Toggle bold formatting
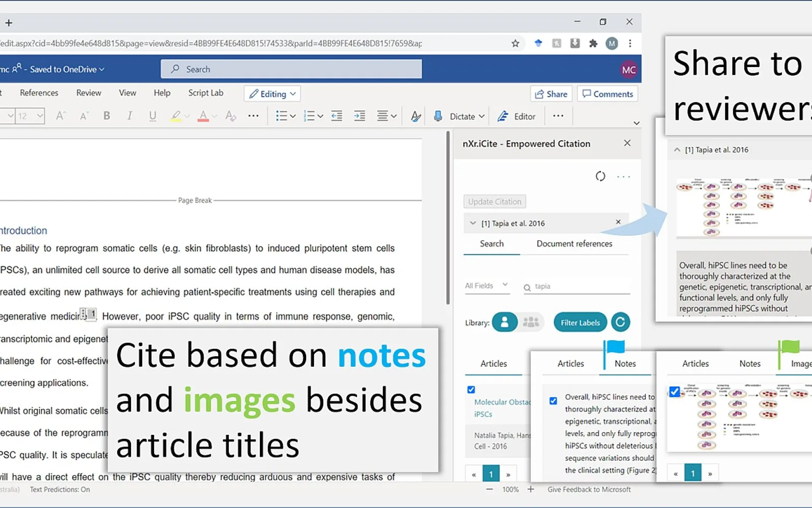The image size is (812, 508). pyautogui.click(x=107, y=116)
